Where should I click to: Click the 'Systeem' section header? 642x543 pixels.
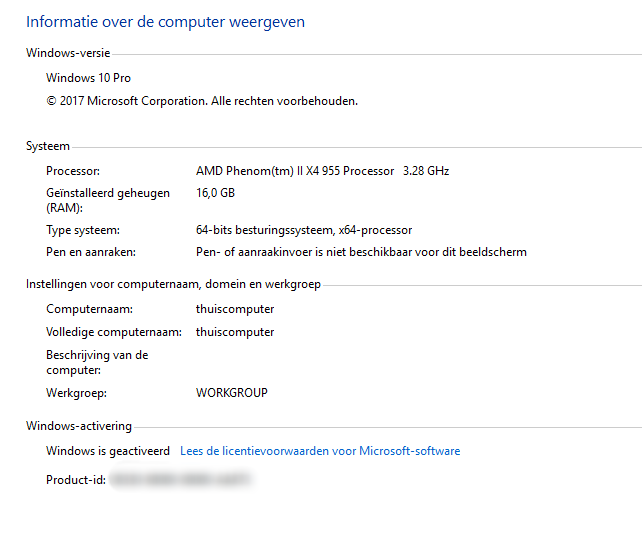pyautogui.click(x=48, y=146)
